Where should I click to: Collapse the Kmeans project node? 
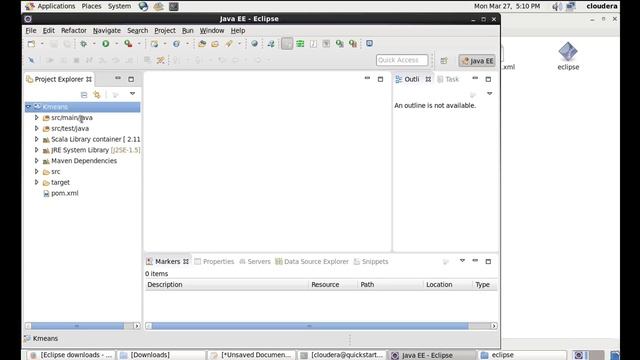pyautogui.click(x=28, y=107)
